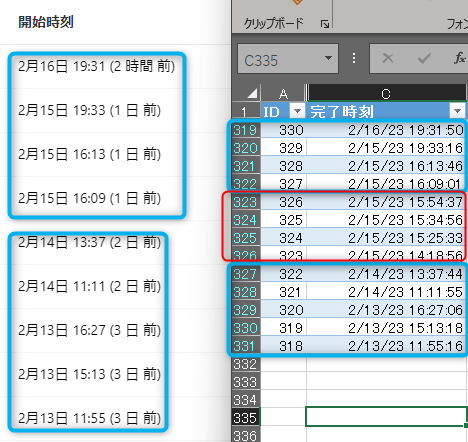Select column C header
The image size is (468, 442).
click(386, 93)
